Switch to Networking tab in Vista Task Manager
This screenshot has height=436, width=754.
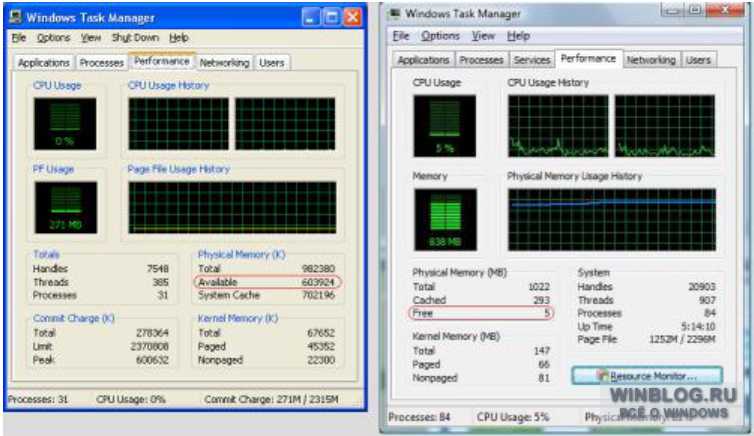(x=651, y=60)
